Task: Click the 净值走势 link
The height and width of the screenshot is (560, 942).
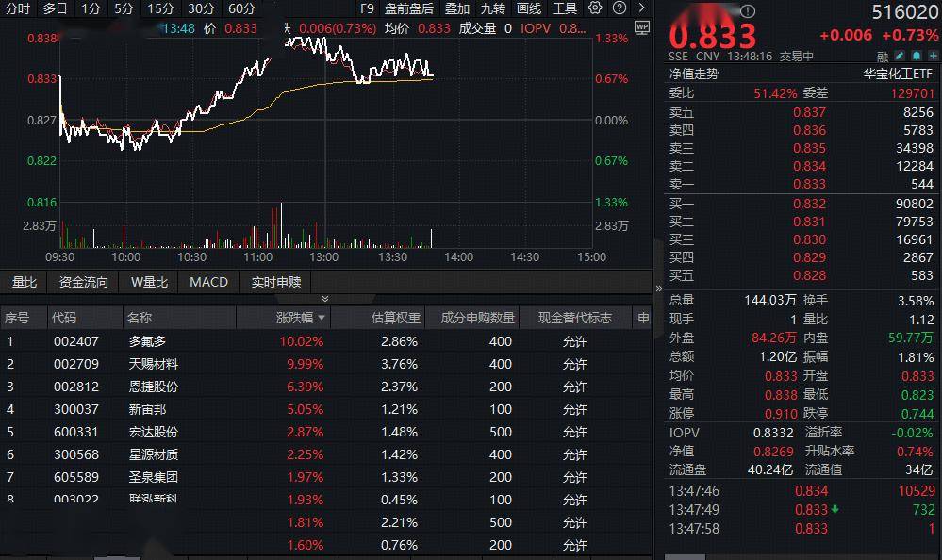Action: (694, 73)
